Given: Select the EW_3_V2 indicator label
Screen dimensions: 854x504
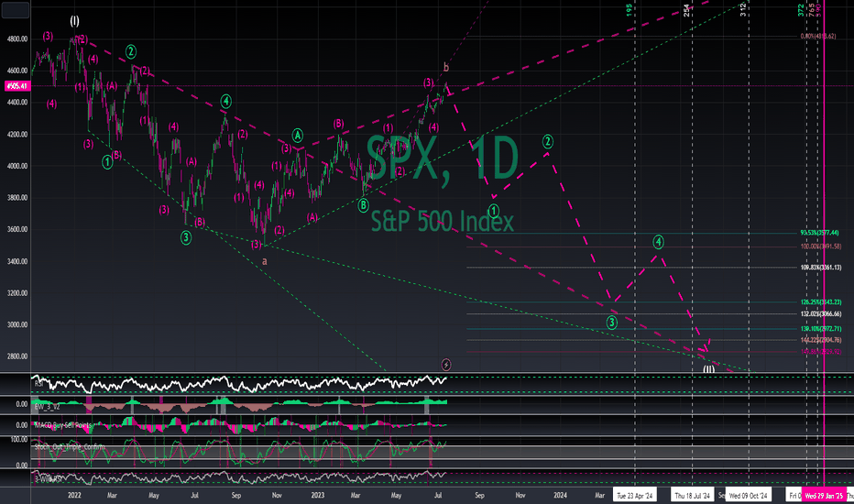Looking at the screenshot, I should coord(48,407).
